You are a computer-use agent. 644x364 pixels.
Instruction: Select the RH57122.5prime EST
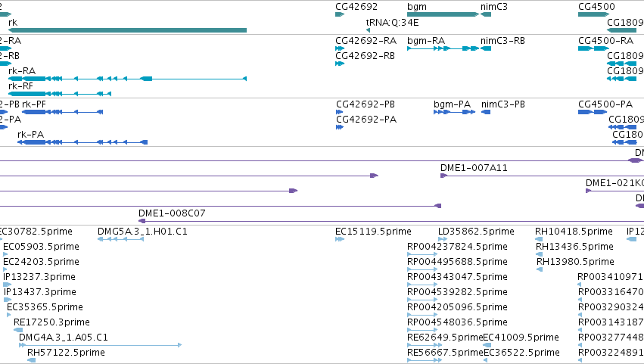coord(31,360)
